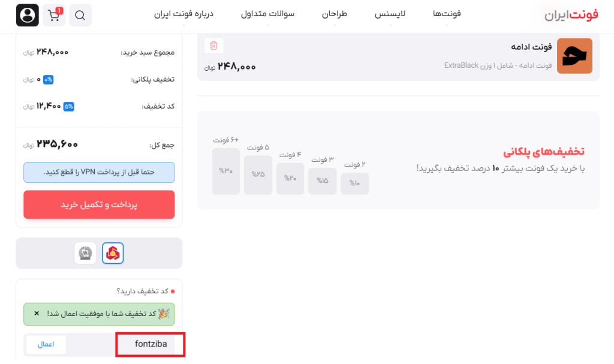The width and height of the screenshot is (614, 364).
Task: Click the فونت ادامه font thumbnail image
Action: tap(574, 55)
